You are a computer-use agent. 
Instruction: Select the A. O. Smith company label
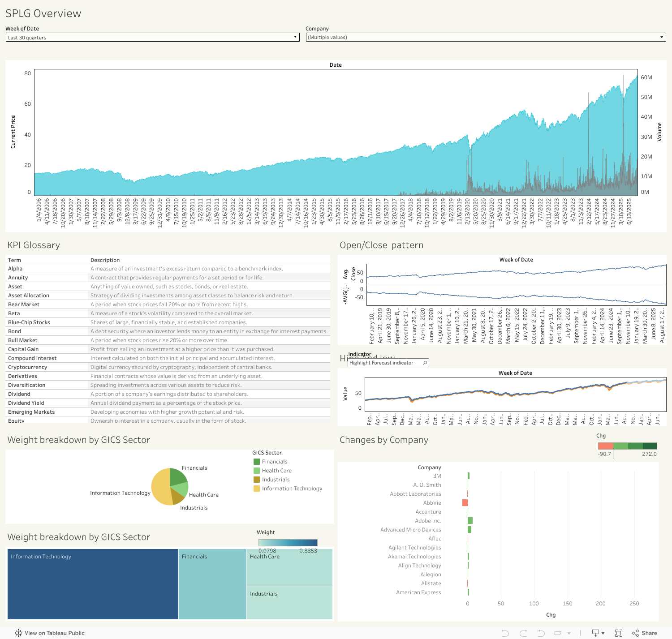pos(427,485)
